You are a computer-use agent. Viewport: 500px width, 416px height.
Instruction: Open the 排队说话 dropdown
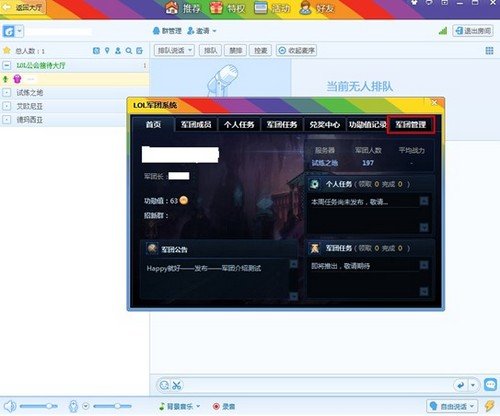pyautogui.click(x=174, y=50)
